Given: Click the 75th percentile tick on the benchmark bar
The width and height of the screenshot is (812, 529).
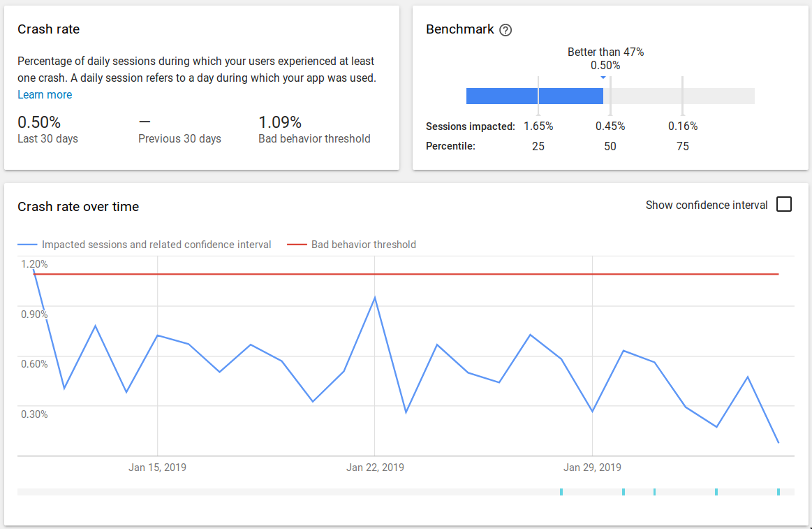Looking at the screenshot, I should (x=683, y=96).
